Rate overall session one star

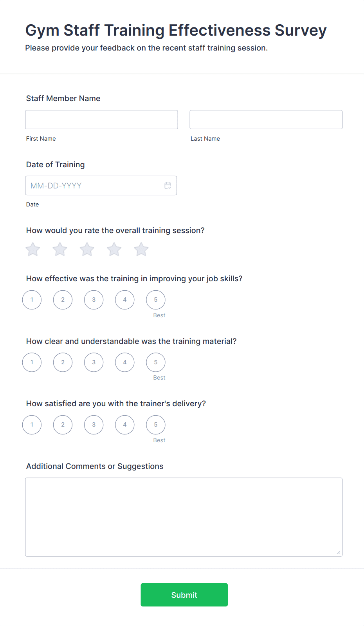pyautogui.click(x=33, y=250)
